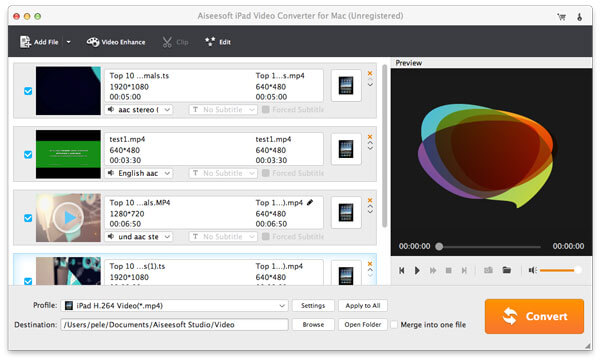Open the snapshot folder icon in preview
Viewport: 600px width, 361px height.
507,270
